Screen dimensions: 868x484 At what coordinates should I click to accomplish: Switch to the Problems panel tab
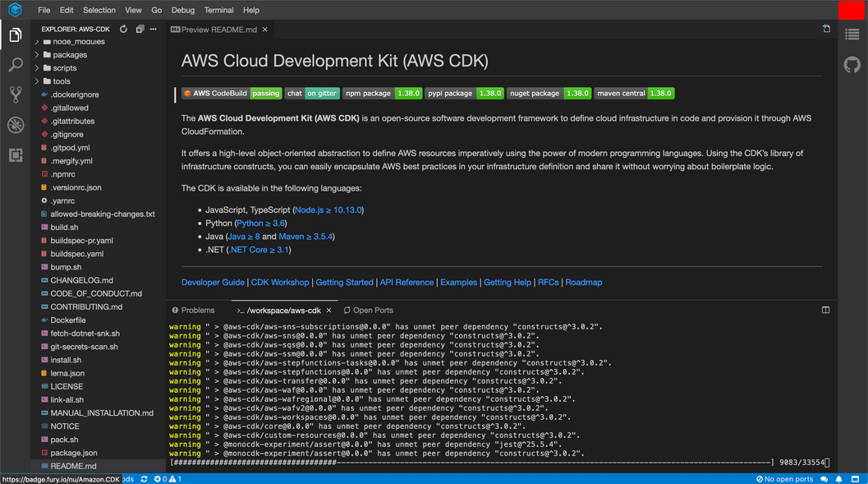(x=193, y=310)
